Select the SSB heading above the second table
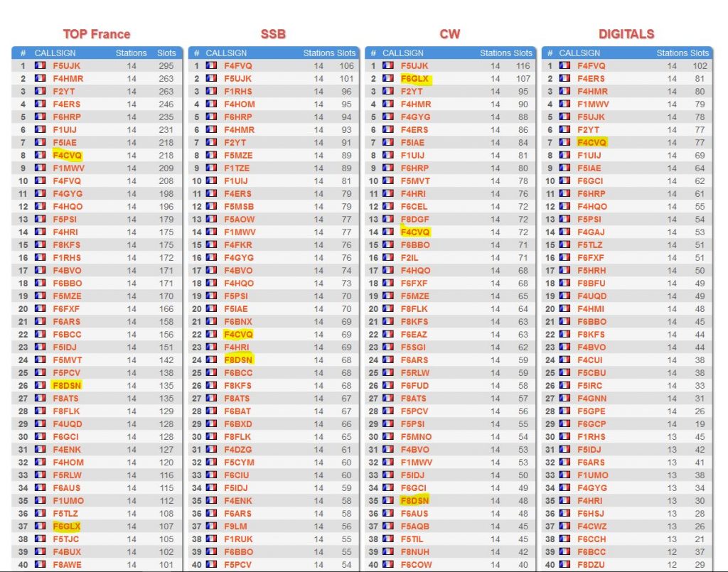This screenshot has width=728, height=572. [x=273, y=34]
